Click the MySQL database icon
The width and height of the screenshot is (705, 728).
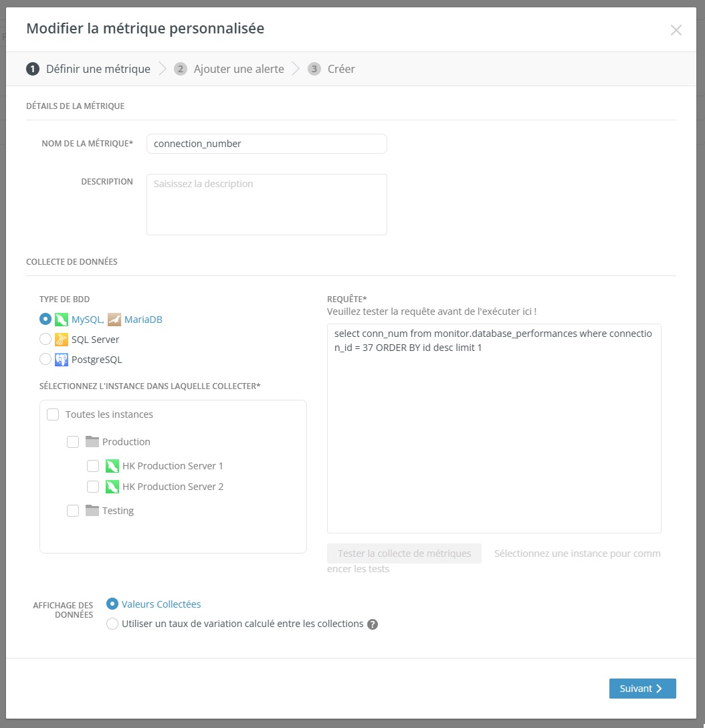[x=62, y=320]
